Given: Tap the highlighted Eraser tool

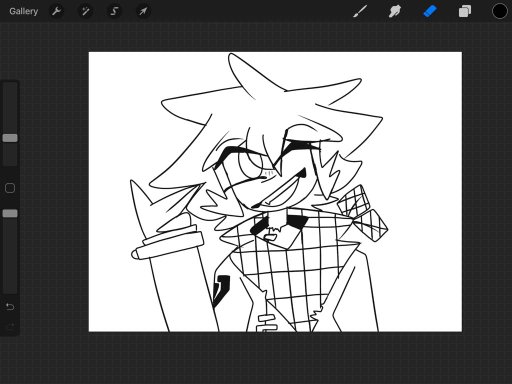Looking at the screenshot, I should (430, 11).
